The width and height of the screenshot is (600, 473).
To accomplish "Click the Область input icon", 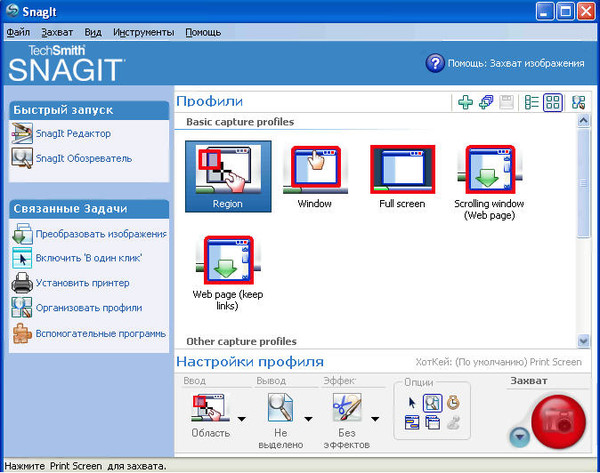I will point(211,408).
